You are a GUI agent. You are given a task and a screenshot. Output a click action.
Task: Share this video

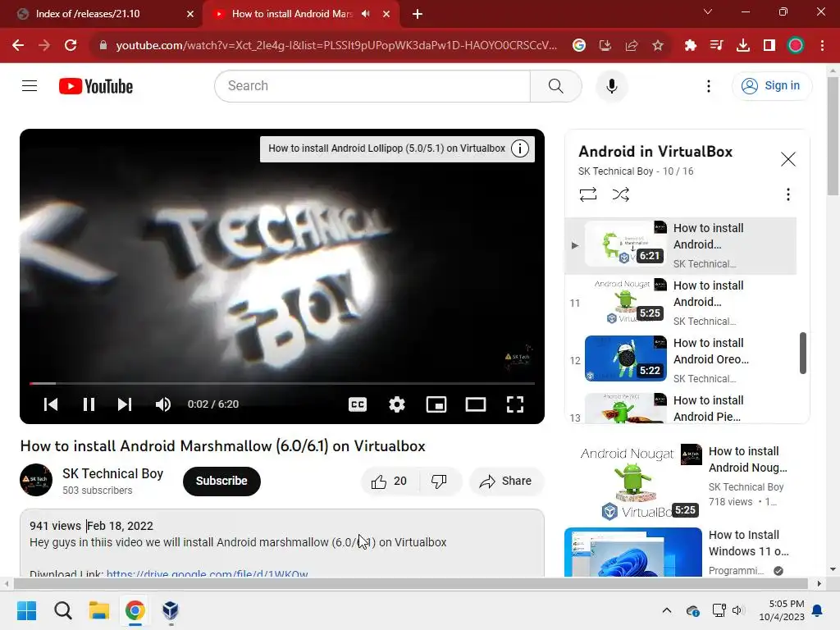pyautogui.click(x=505, y=481)
